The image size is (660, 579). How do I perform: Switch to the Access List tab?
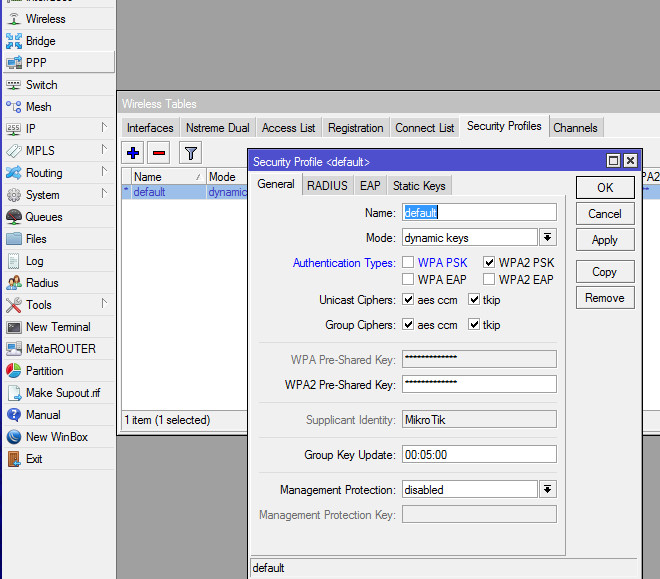pyautogui.click(x=288, y=128)
